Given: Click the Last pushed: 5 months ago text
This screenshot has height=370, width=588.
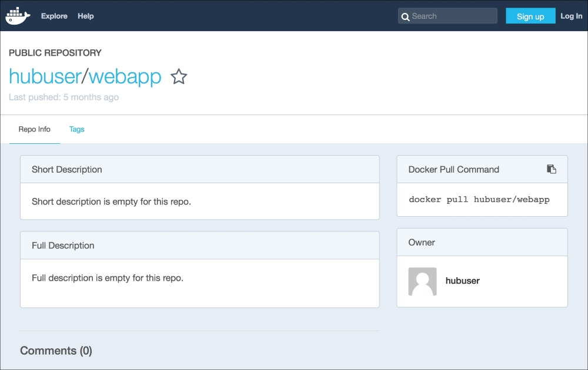Looking at the screenshot, I should pos(64,97).
